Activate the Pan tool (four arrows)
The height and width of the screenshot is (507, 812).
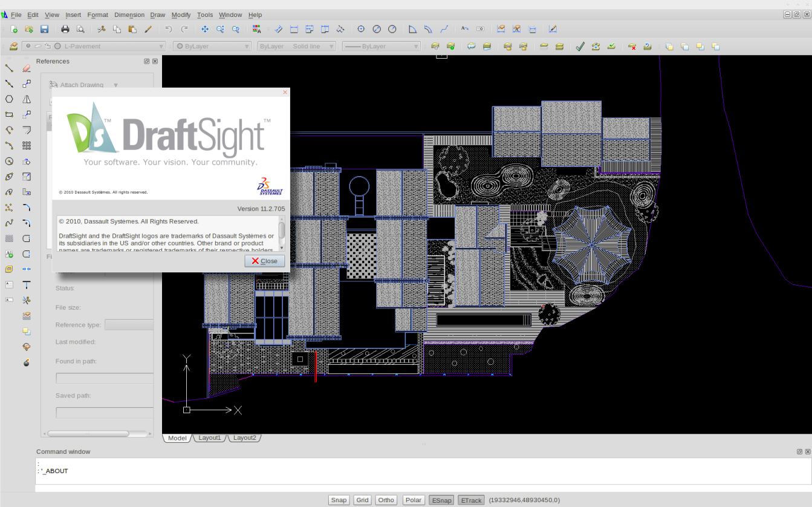pyautogui.click(x=205, y=29)
